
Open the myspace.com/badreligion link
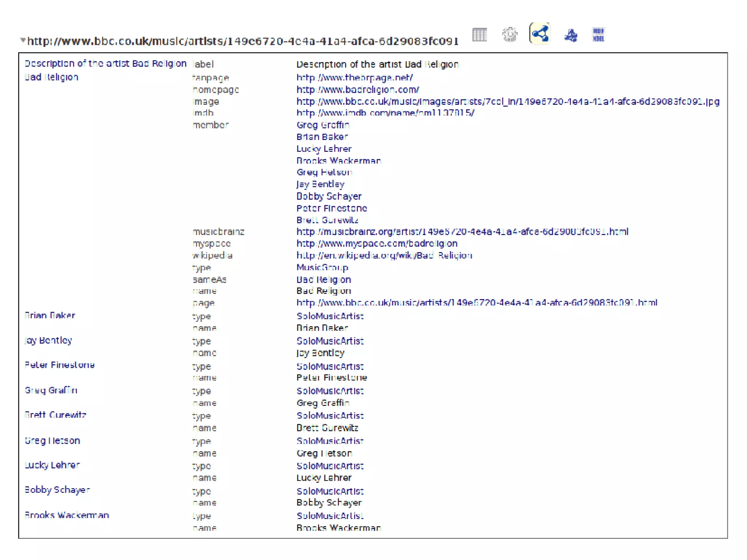click(377, 243)
